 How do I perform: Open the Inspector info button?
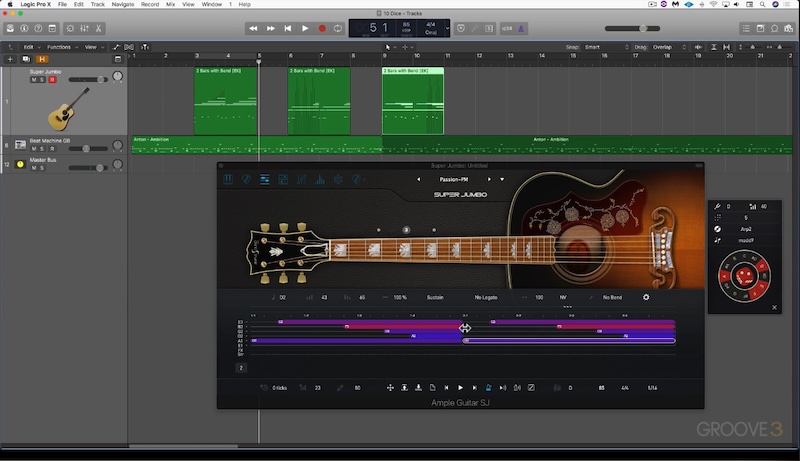point(24,29)
